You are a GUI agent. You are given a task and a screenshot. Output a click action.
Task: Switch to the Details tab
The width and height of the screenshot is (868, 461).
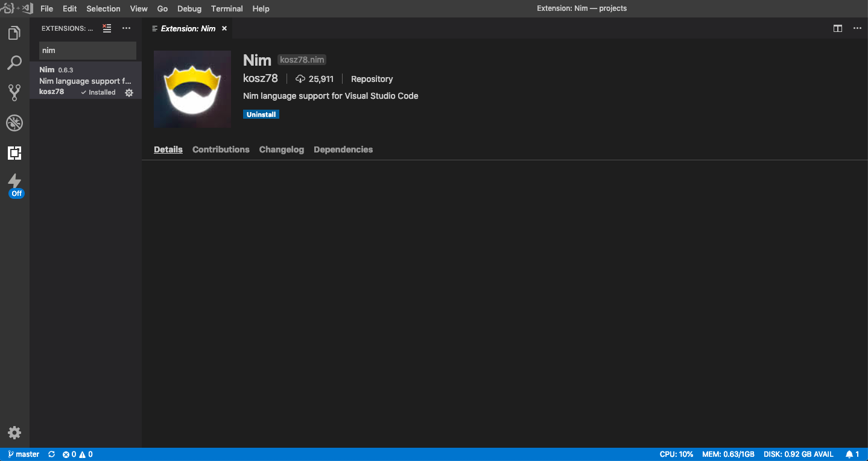click(x=168, y=149)
